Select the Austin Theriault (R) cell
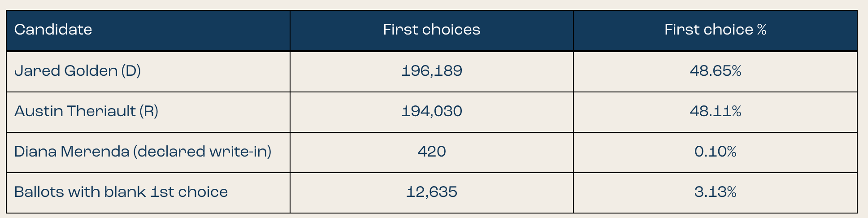The width and height of the screenshot is (868, 218). click(148, 112)
